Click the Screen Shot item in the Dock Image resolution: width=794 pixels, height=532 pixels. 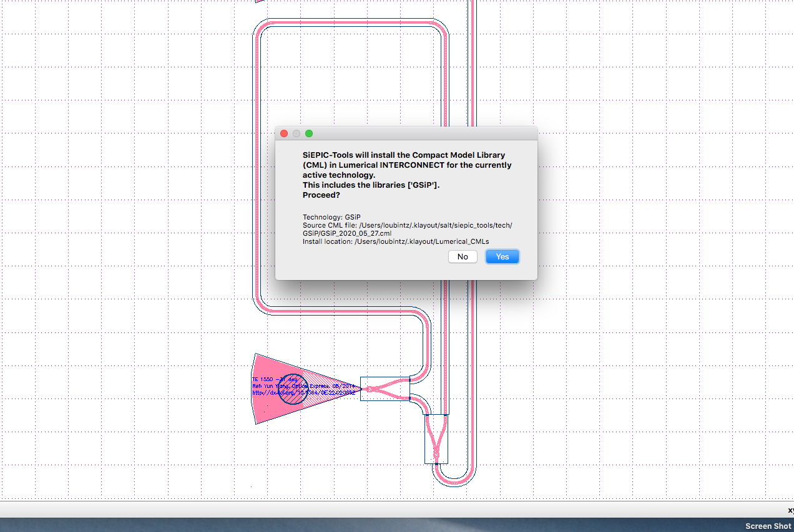point(768,526)
